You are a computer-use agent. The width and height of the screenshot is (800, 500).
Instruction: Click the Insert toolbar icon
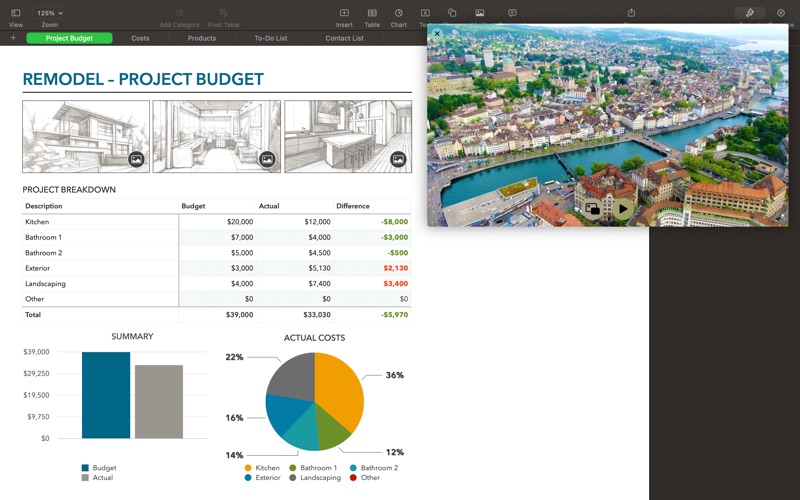(344, 13)
